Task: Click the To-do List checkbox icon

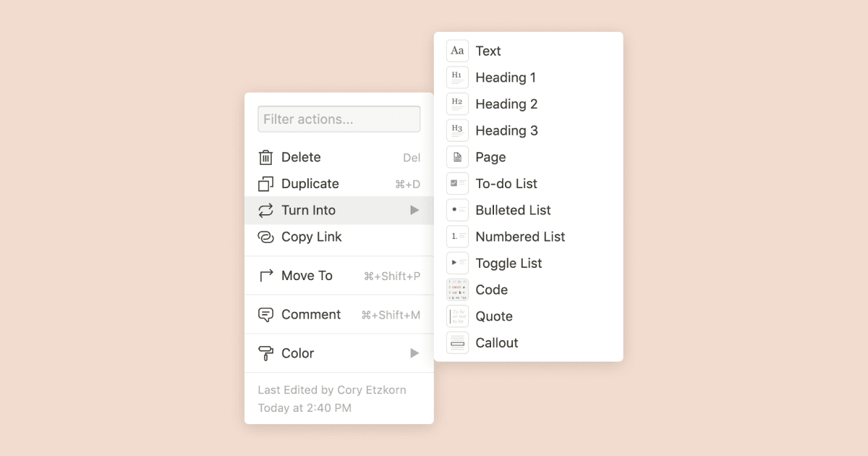Action: tap(457, 183)
